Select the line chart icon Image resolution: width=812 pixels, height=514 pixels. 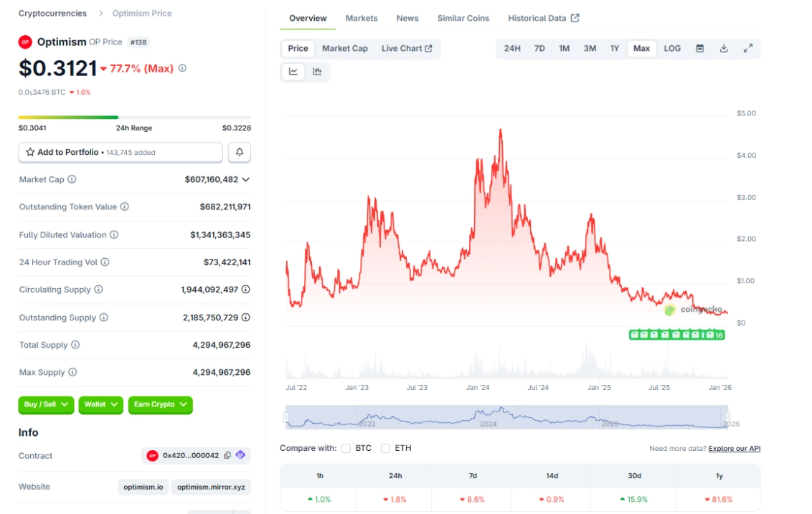pos(293,72)
